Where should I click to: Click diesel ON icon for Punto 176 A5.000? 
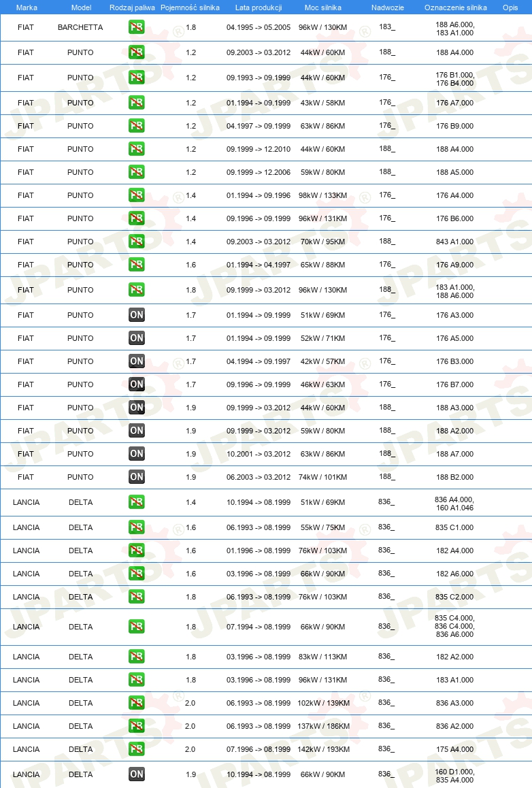[x=137, y=338]
